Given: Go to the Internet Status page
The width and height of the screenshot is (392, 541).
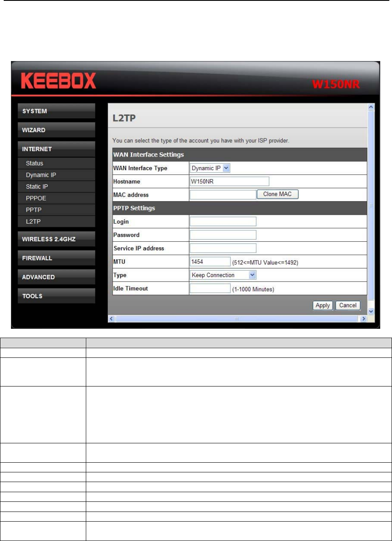Looking at the screenshot, I should pyautogui.click(x=57, y=163).
